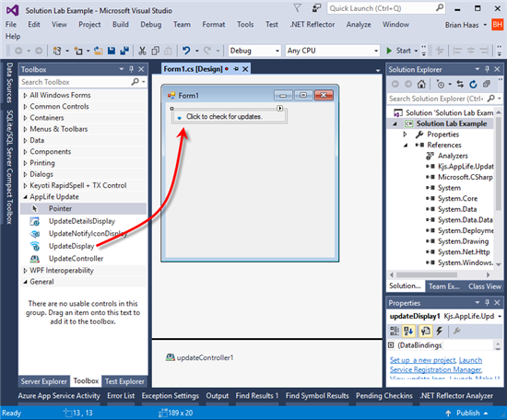Select the UpdateController toolbox item

click(76, 259)
